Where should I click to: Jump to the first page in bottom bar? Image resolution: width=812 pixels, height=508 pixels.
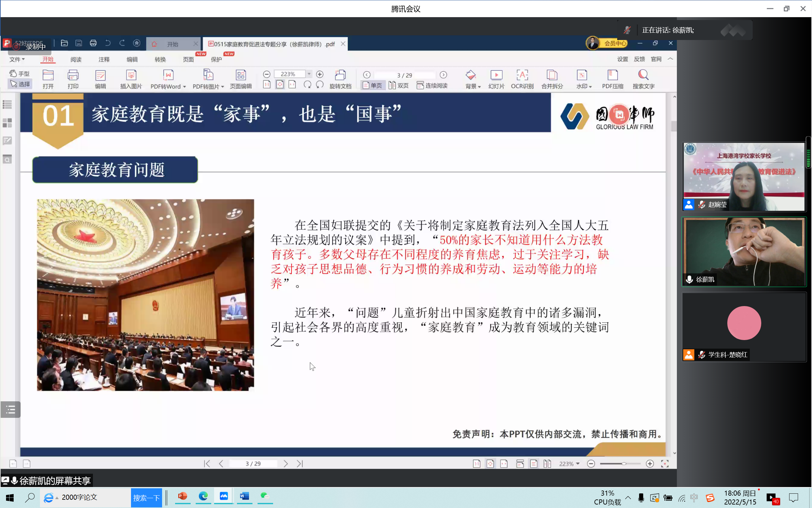pyautogui.click(x=207, y=464)
